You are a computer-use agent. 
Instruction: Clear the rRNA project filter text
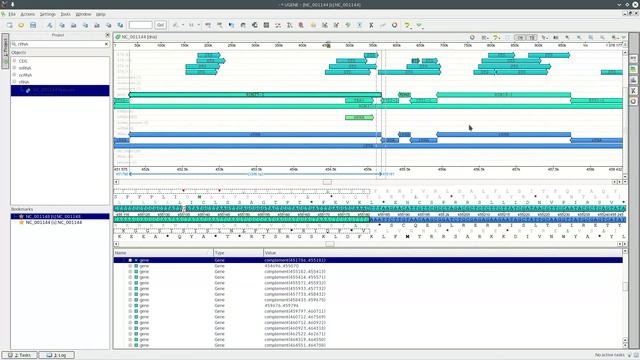coord(106,44)
